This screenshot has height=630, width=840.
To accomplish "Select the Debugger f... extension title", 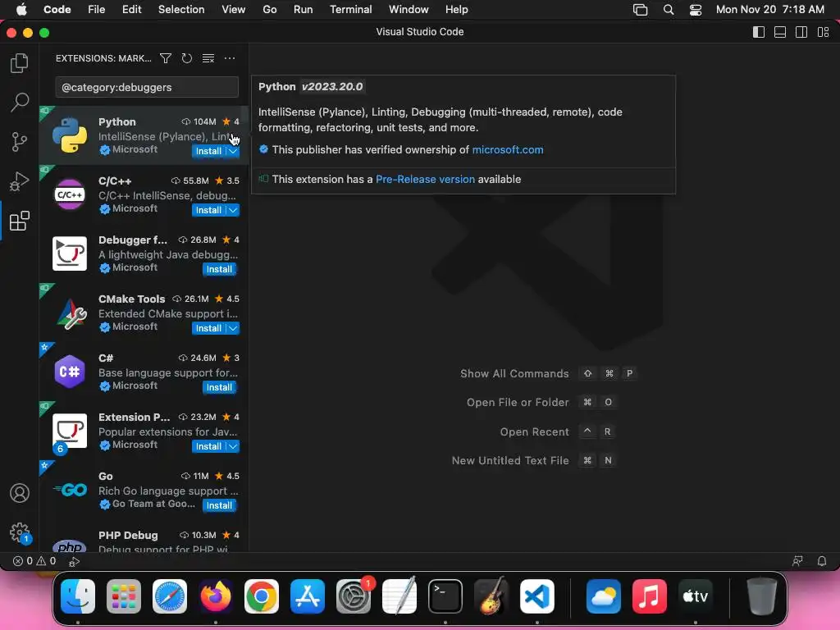I will tap(133, 240).
